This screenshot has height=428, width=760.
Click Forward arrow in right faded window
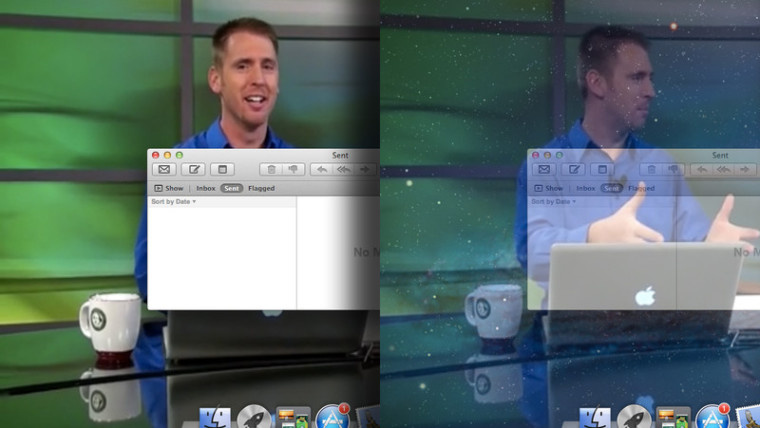pyautogui.click(x=745, y=170)
